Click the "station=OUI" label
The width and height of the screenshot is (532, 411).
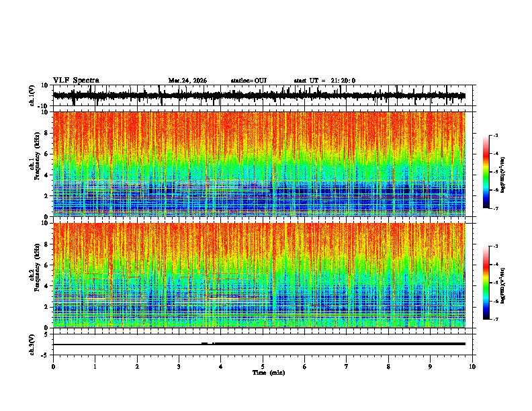249,81
